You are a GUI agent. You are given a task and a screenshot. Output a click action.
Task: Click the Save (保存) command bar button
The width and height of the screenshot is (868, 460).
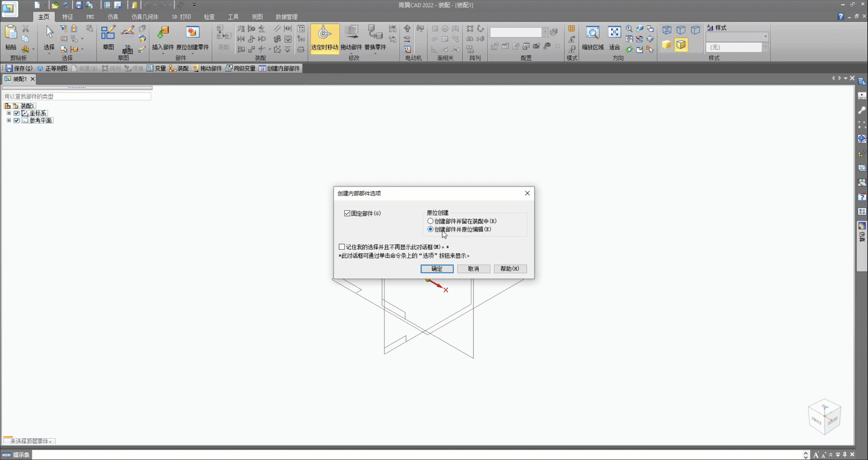(x=19, y=68)
